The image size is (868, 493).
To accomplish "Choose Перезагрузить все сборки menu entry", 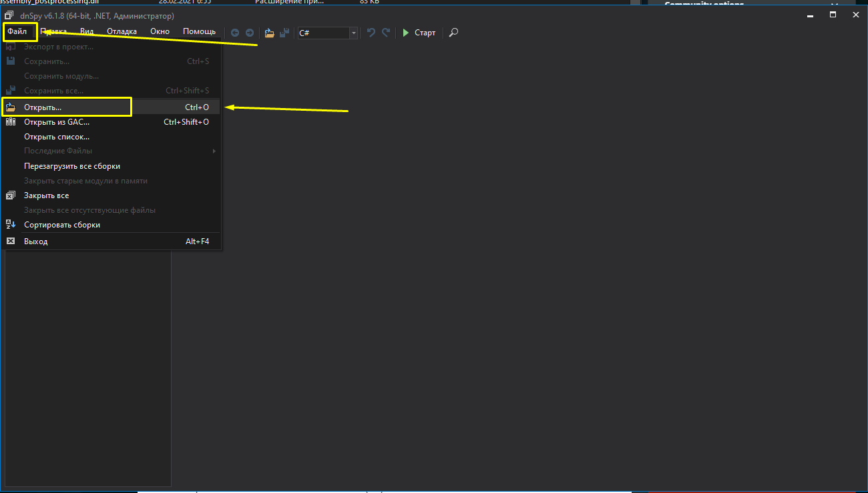I will 72,166.
